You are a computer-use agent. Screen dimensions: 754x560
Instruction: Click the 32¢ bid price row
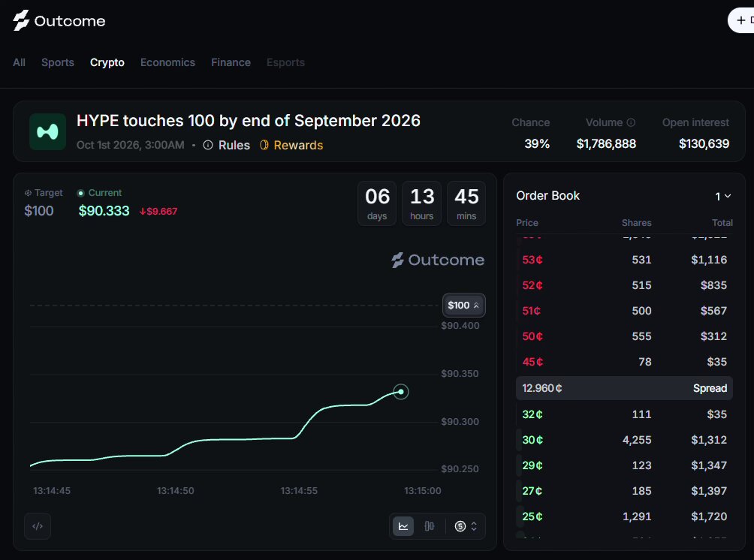click(624, 414)
